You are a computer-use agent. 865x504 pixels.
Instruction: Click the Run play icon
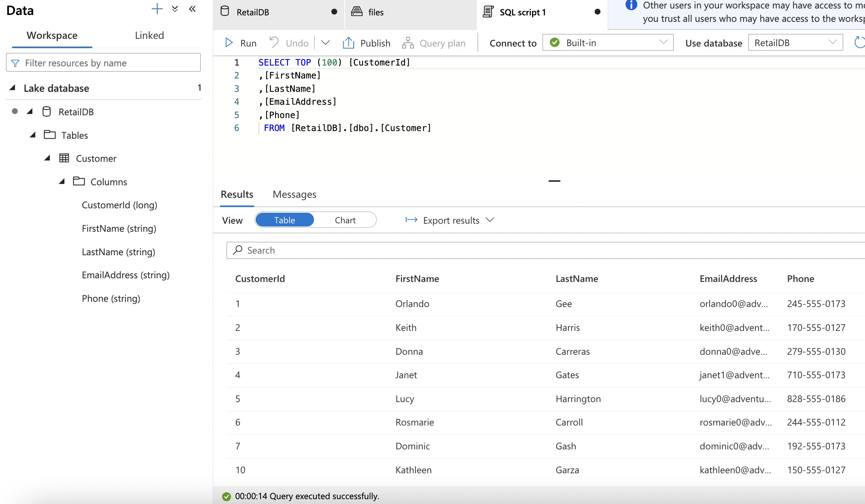click(x=229, y=43)
